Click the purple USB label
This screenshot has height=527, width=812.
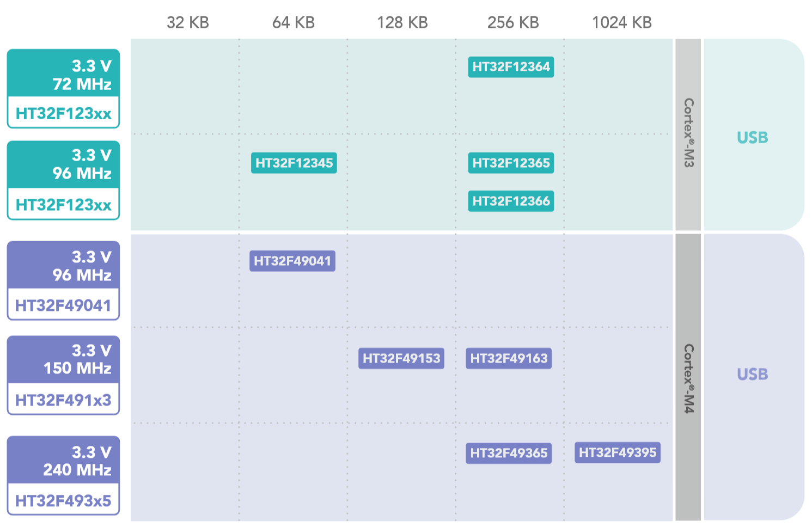click(752, 374)
